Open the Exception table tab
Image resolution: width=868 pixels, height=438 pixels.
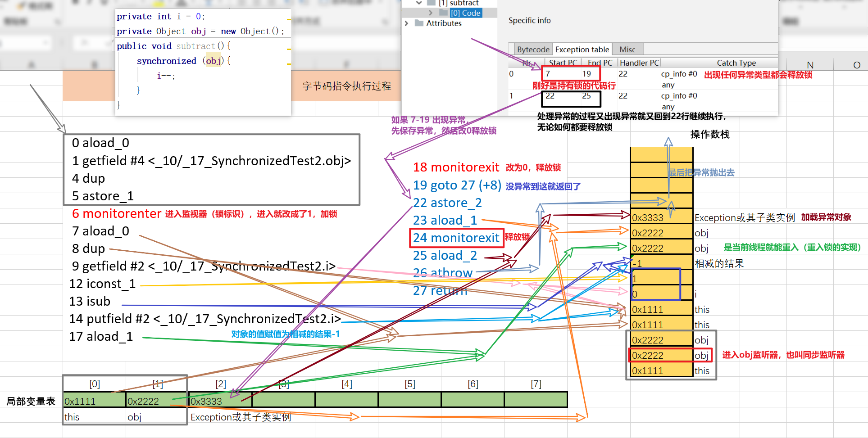tap(582, 49)
